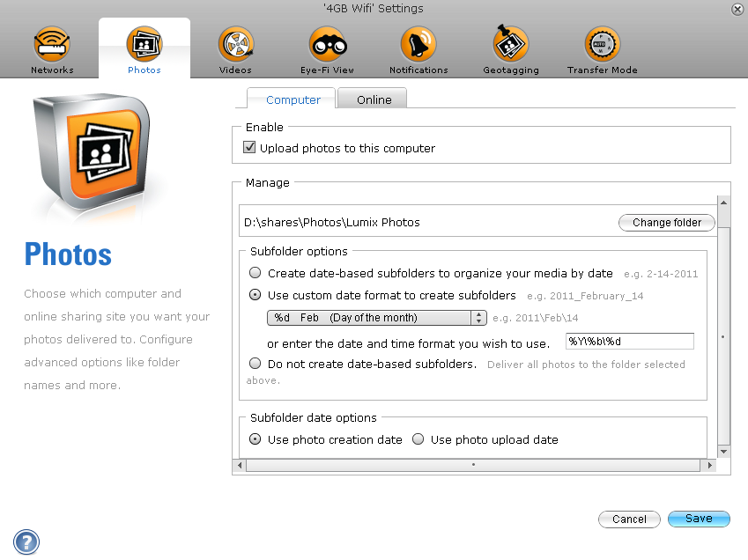Click the horizontal scrollbar track
Screen dimensions: 748x560
tap(473, 465)
